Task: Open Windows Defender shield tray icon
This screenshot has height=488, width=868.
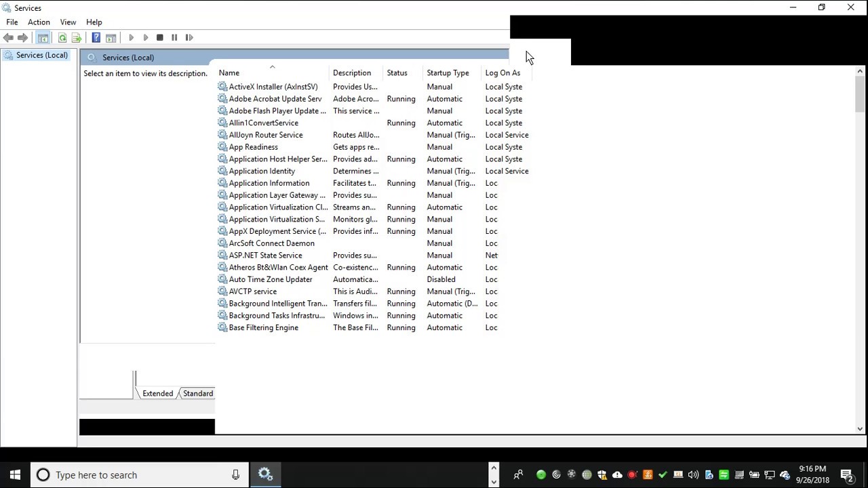Action: 601,475
